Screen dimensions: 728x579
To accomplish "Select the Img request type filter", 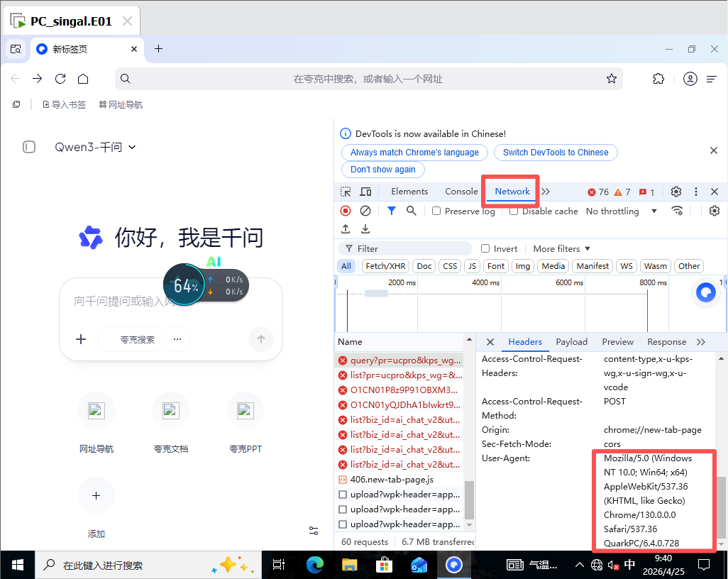I will (523, 266).
